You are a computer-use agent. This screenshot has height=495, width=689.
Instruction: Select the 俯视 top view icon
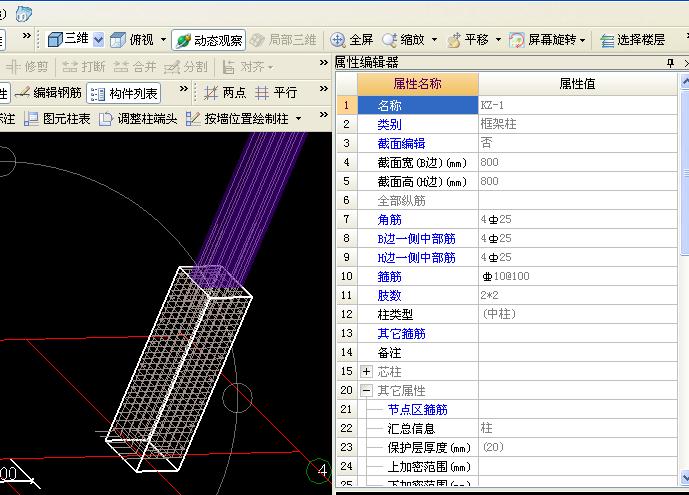118,40
